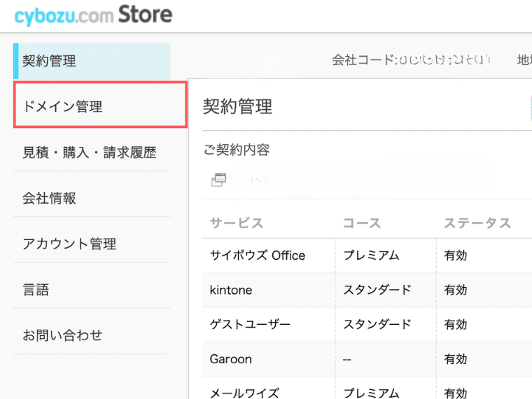
Task: Go to 見積・購入・請求履歴
Action: [x=92, y=153]
